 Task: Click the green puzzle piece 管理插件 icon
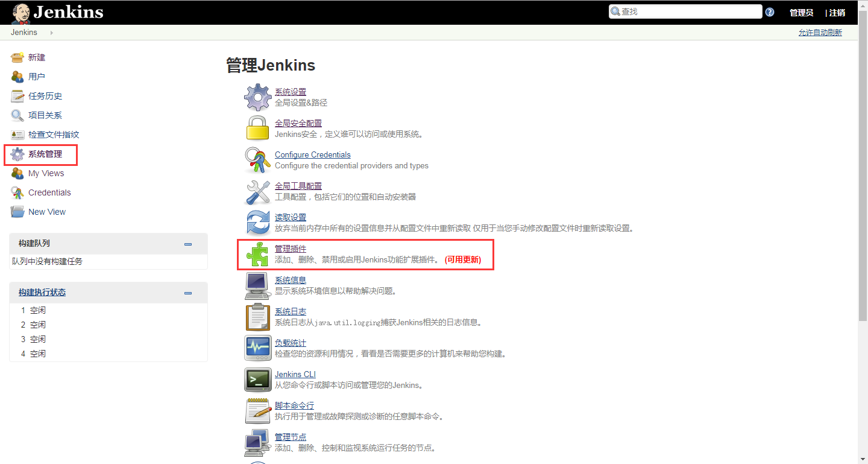pos(258,254)
